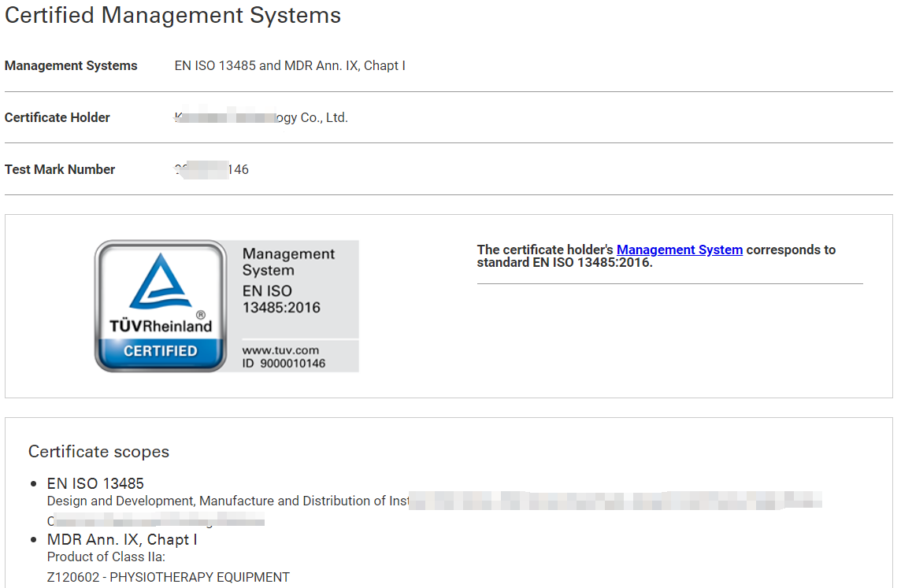The height and width of the screenshot is (588, 901).
Task: Click 'Management System EN ISO 13485:2016' badge text
Action: 288,281
